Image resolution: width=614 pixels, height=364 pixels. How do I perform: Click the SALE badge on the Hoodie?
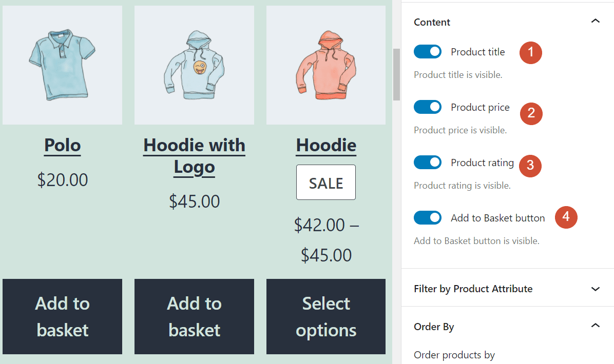[325, 182]
